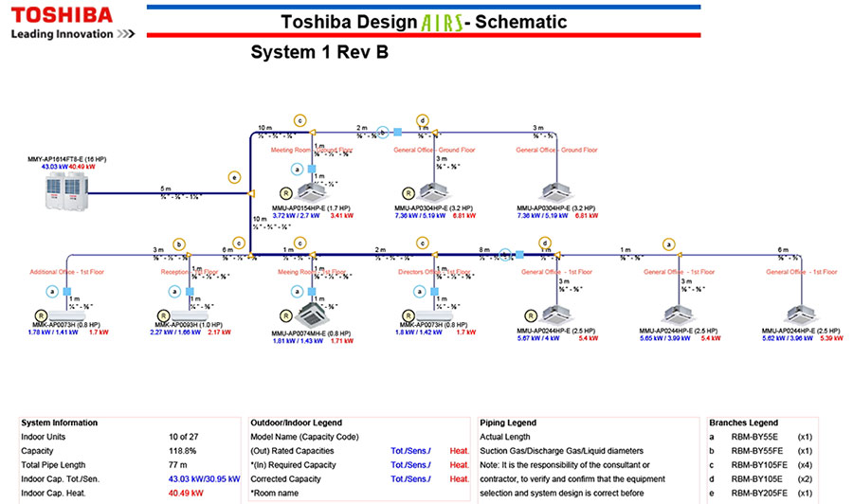Click the branch marker labeled e
Screen dimensions: 853x504
(233, 176)
